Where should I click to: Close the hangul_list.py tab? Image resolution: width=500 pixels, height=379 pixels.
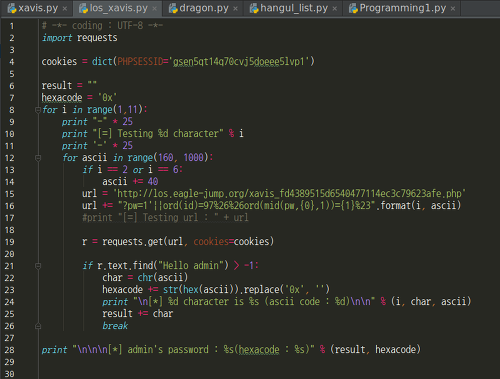coord(335,9)
